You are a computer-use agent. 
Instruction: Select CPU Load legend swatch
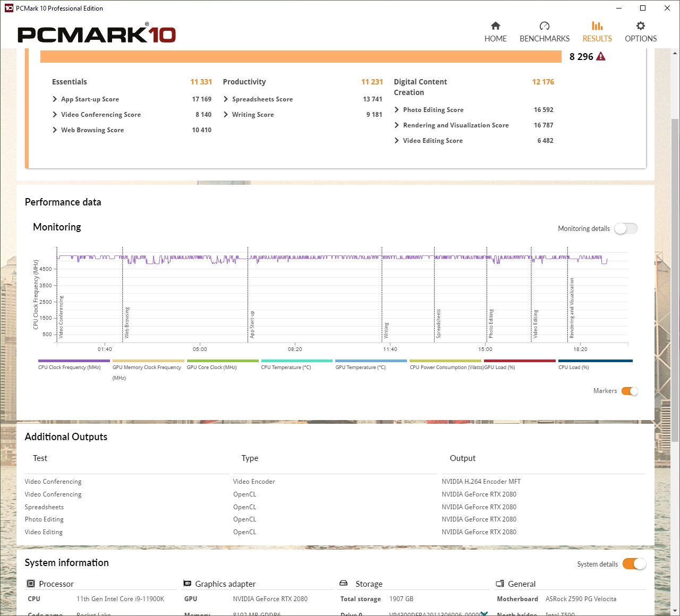pos(596,361)
